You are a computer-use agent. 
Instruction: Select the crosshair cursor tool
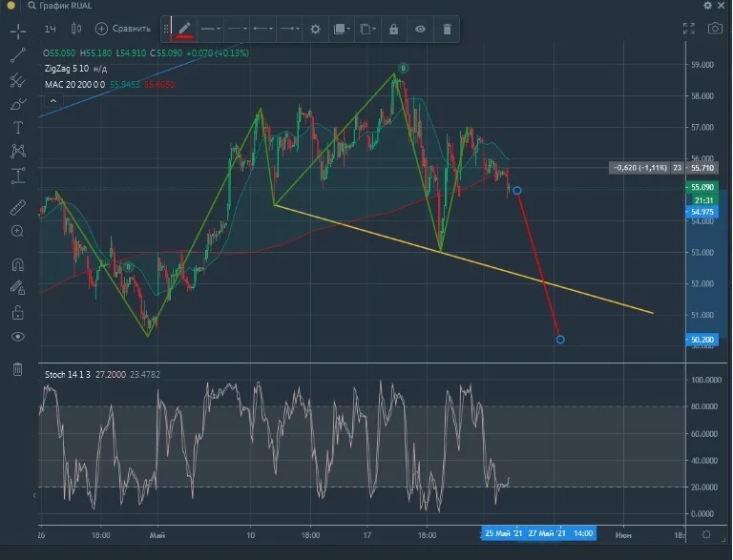point(18,31)
